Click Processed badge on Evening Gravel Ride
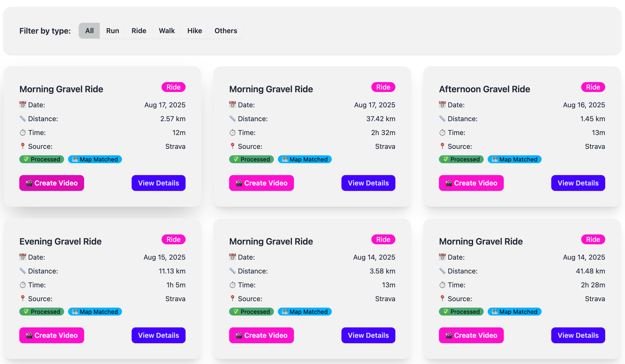Image resolution: width=625 pixels, height=364 pixels. [x=42, y=312]
